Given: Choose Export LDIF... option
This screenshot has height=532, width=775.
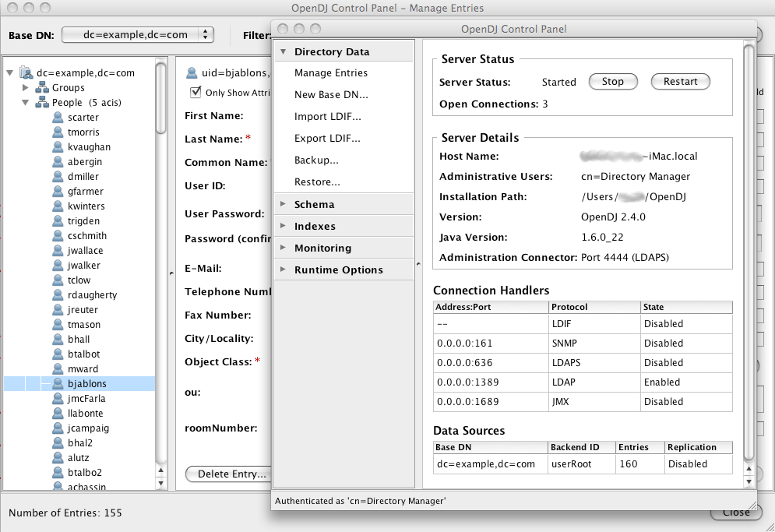Looking at the screenshot, I should point(327,138).
